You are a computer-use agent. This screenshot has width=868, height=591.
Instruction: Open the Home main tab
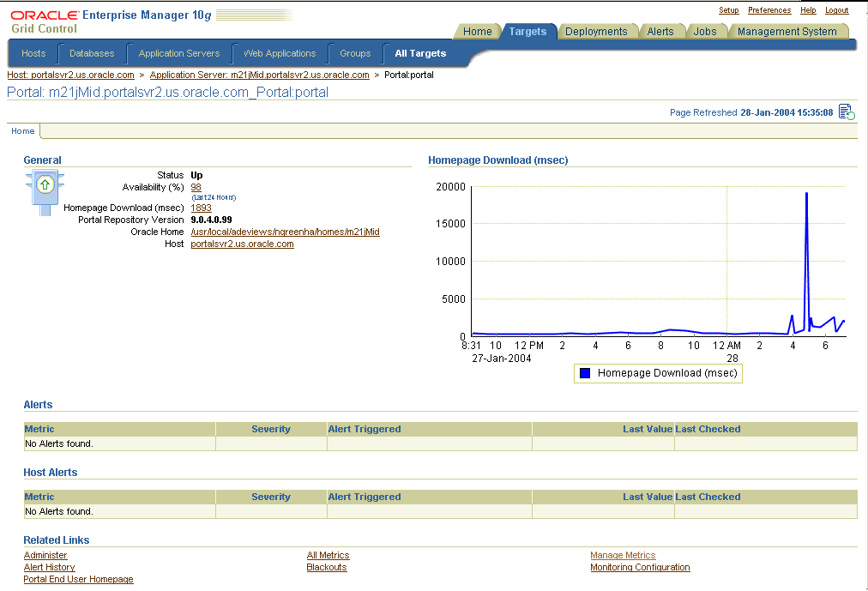click(x=477, y=32)
